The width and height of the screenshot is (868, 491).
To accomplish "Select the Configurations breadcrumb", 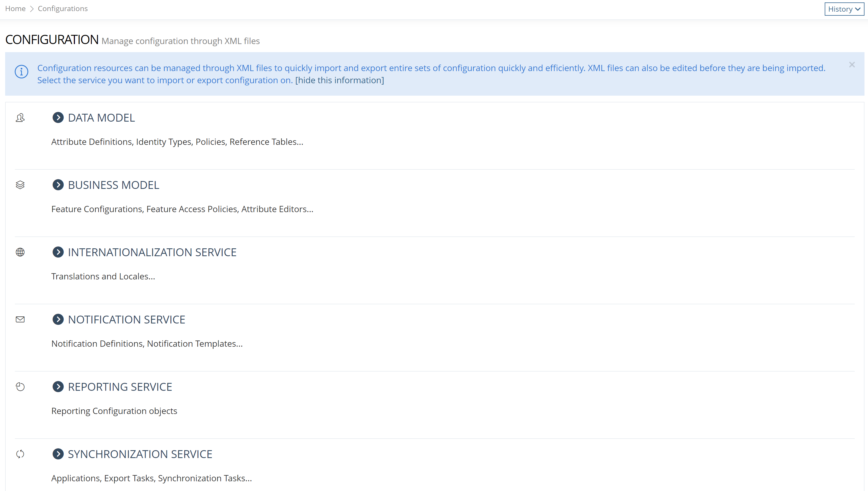I will 62,8.
